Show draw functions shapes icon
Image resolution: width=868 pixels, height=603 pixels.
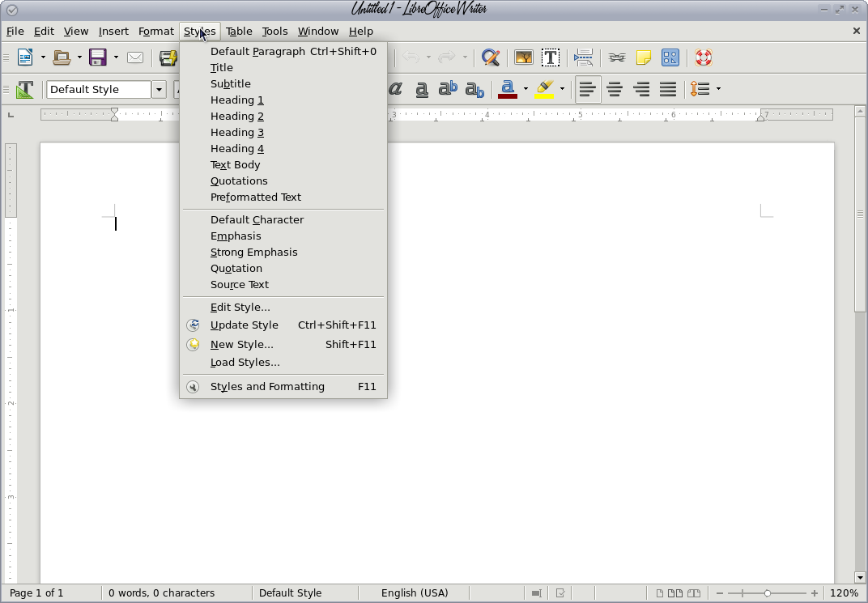(x=670, y=57)
